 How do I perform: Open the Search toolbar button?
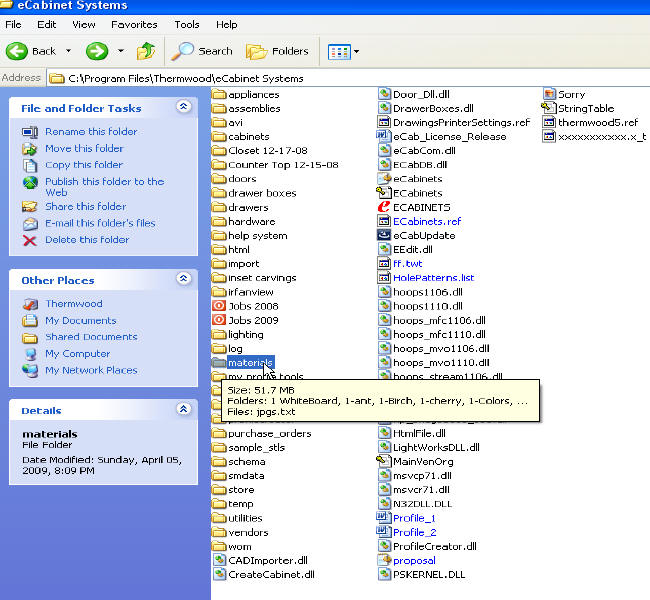click(x=202, y=51)
